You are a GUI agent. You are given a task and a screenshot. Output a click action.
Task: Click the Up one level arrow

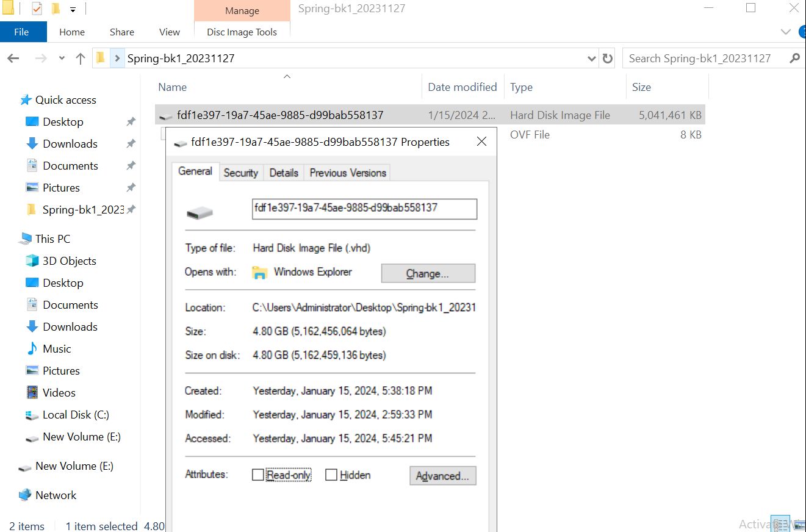pyautogui.click(x=80, y=59)
